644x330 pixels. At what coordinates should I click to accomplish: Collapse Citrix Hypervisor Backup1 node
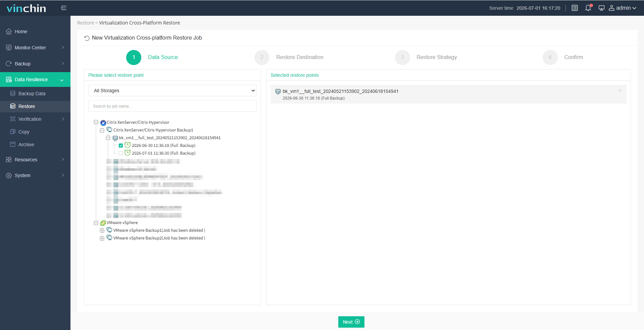click(102, 130)
